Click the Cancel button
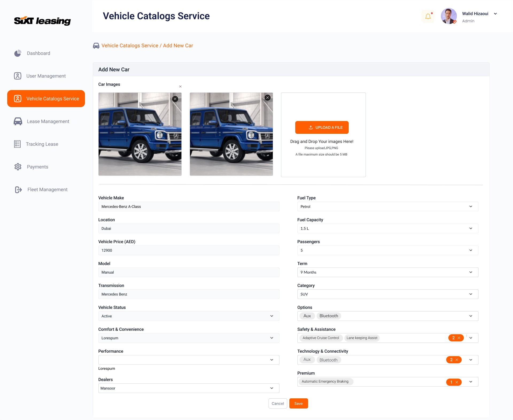The image size is (513, 420). click(278, 403)
